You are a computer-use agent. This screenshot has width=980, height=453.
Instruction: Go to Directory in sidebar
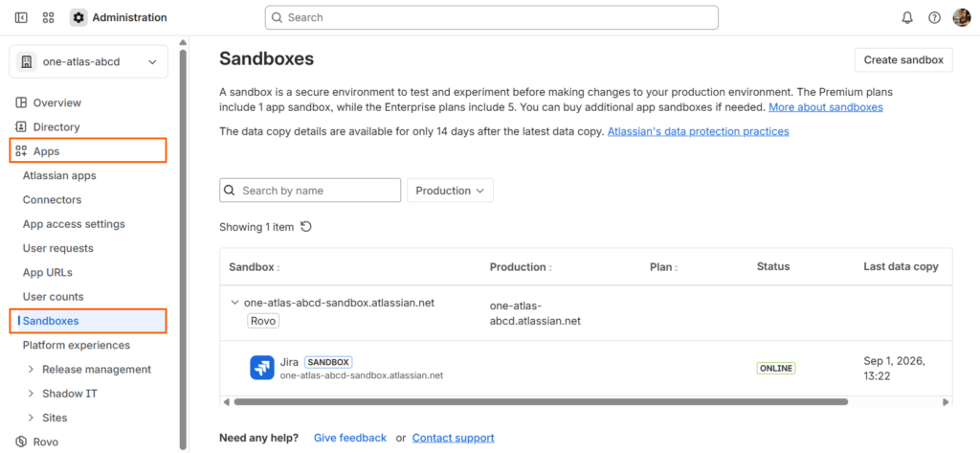56,126
